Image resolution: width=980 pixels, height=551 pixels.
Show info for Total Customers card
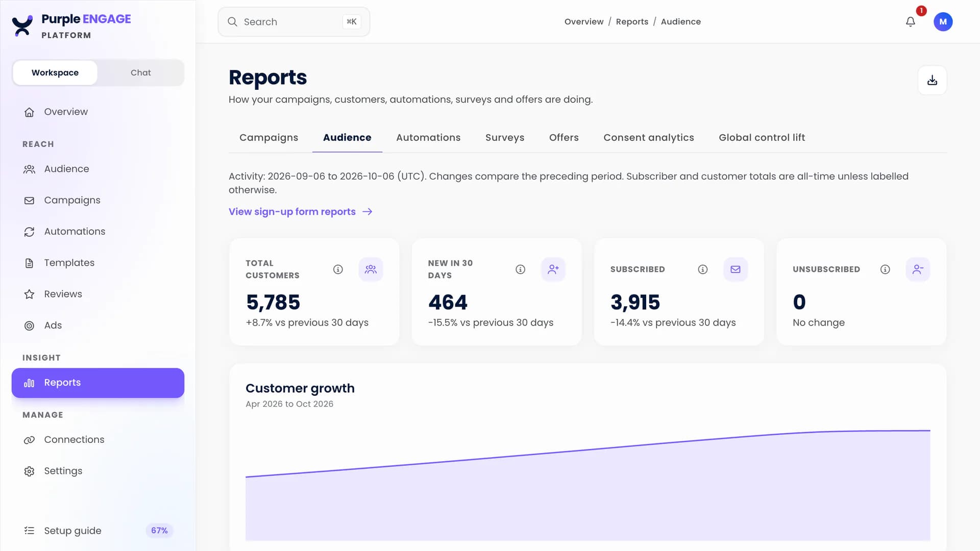coord(338,269)
